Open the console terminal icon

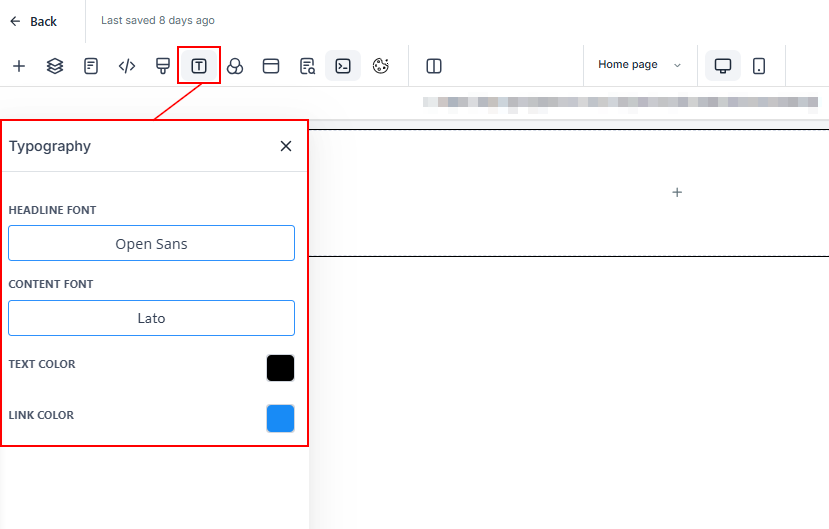pyautogui.click(x=343, y=66)
